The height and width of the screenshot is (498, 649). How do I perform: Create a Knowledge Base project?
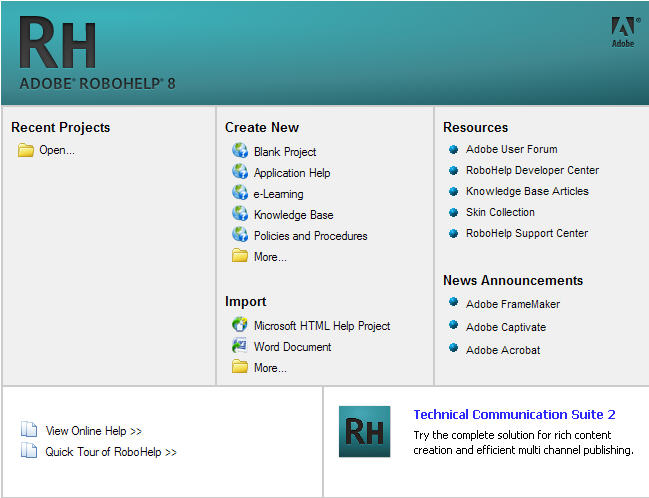[x=293, y=215]
